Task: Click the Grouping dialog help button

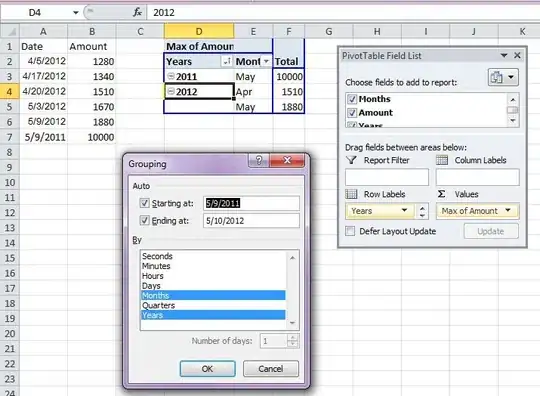Action: coord(259,160)
